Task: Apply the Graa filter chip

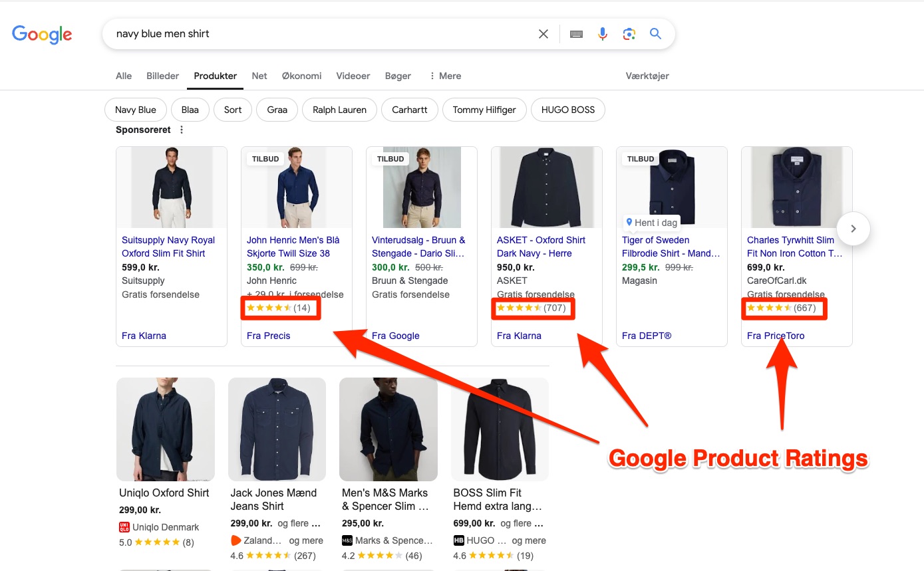Action: pos(277,110)
